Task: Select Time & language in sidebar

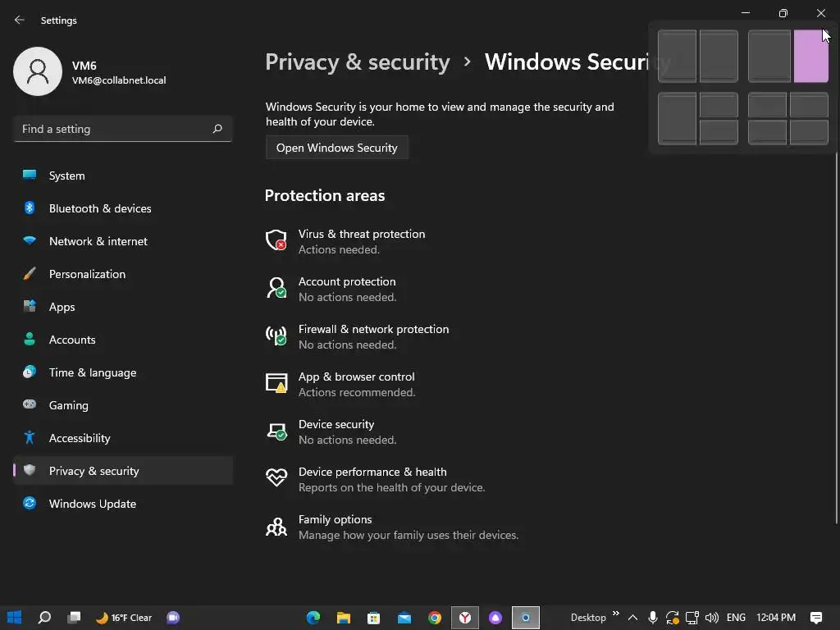Action: click(x=123, y=372)
